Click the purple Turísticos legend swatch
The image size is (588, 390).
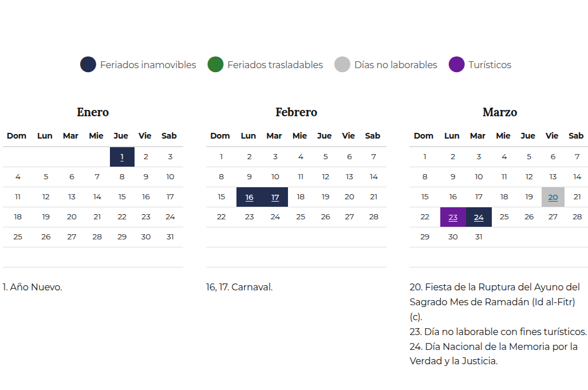click(x=456, y=65)
